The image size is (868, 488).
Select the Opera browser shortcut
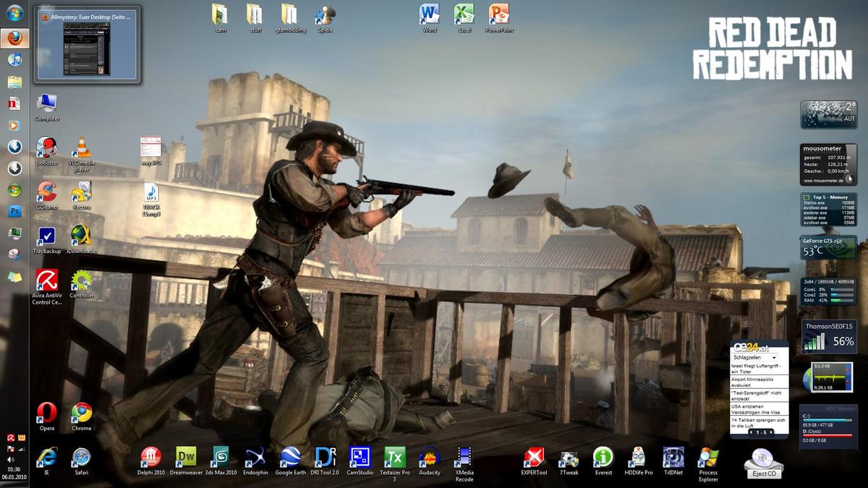click(x=47, y=417)
